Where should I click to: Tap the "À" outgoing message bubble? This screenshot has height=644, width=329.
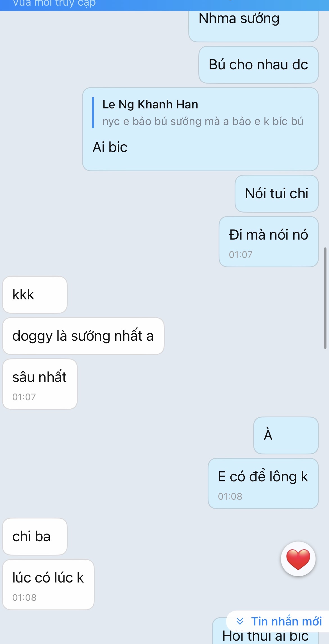pos(286,435)
